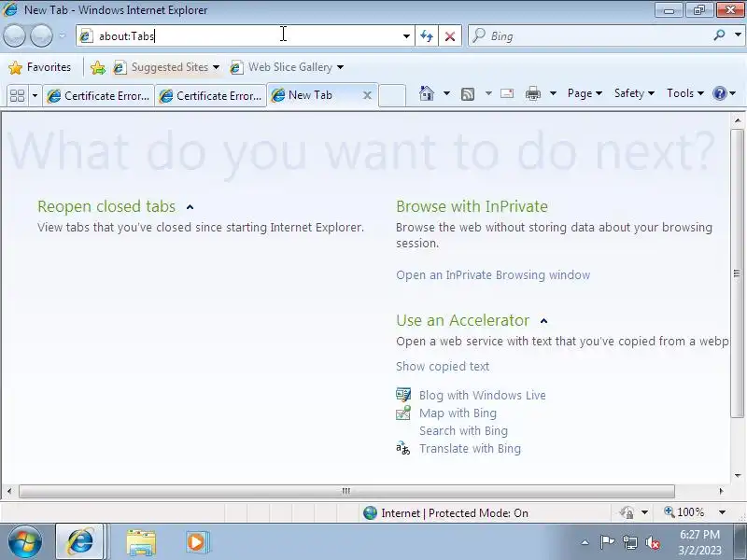Open recent pages dropdown next to Forward
Viewport: 747px width, 560px height.
[62, 35]
